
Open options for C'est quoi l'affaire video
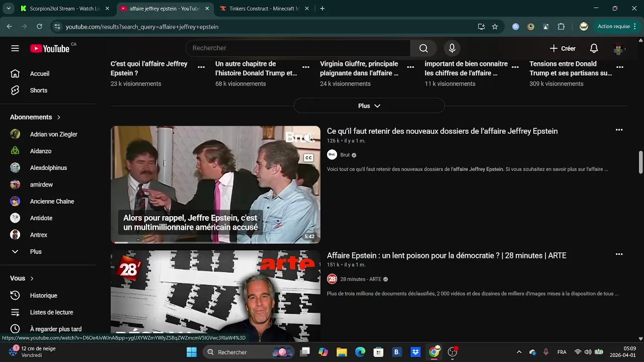coord(201,67)
